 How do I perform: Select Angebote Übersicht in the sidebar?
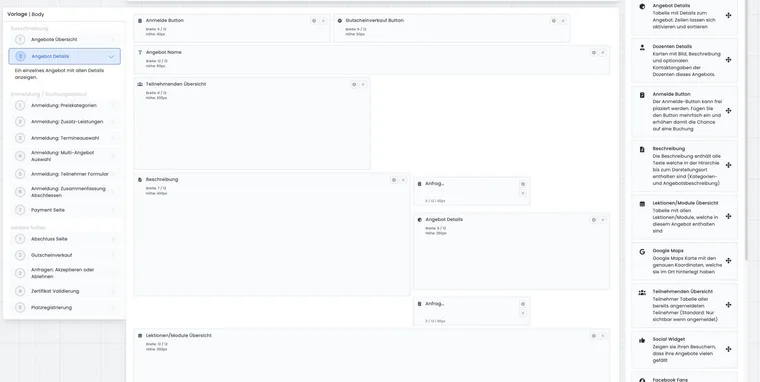[65, 40]
